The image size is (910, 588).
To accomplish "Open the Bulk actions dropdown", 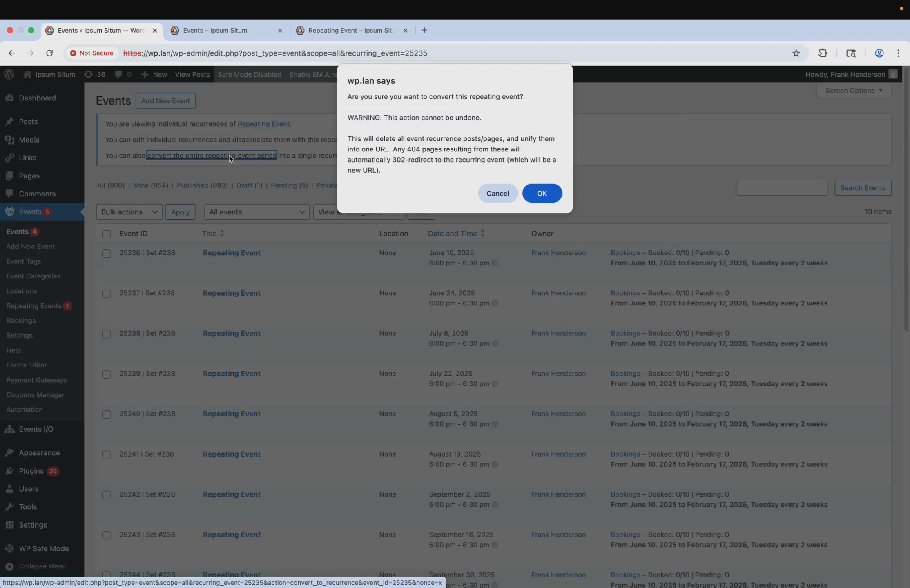I will coord(129,212).
